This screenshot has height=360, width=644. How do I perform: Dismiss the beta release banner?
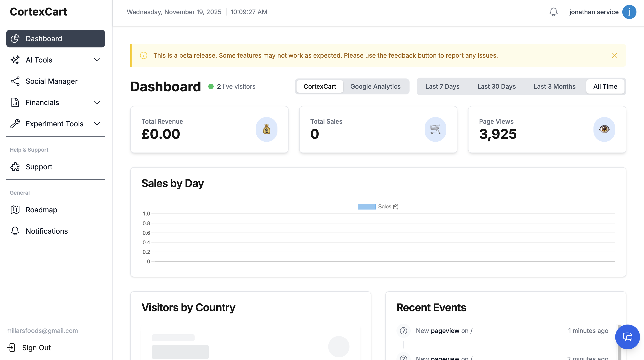coord(615,55)
